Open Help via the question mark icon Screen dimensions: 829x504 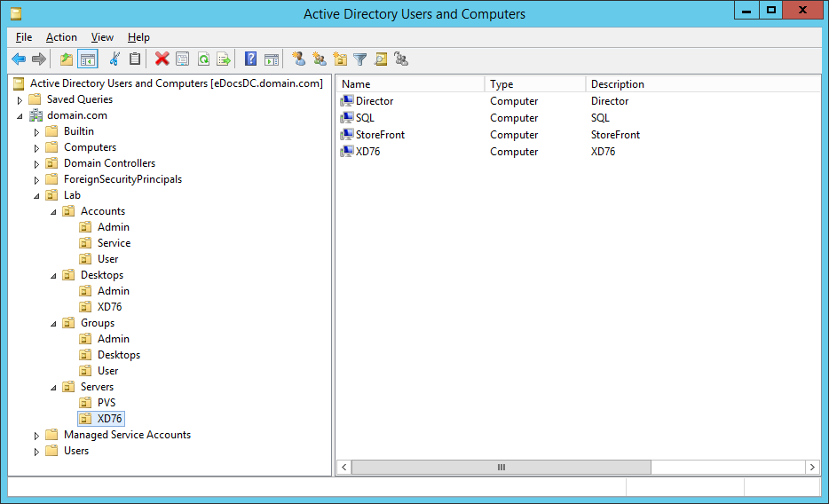[x=250, y=59]
